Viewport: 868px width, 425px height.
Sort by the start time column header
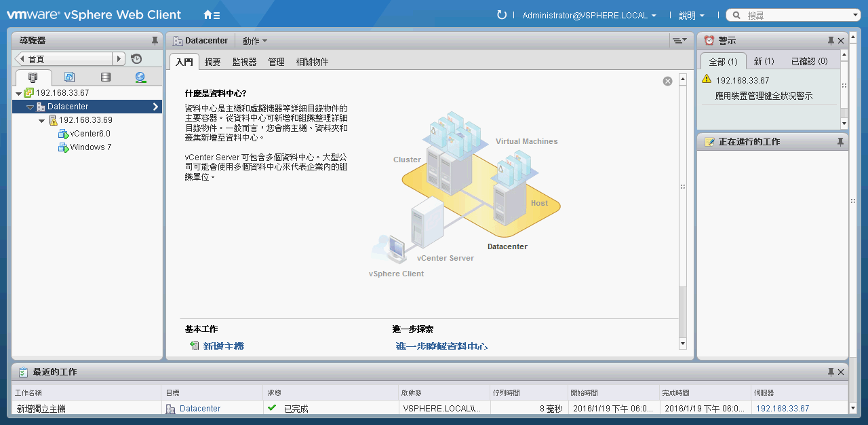pos(614,392)
